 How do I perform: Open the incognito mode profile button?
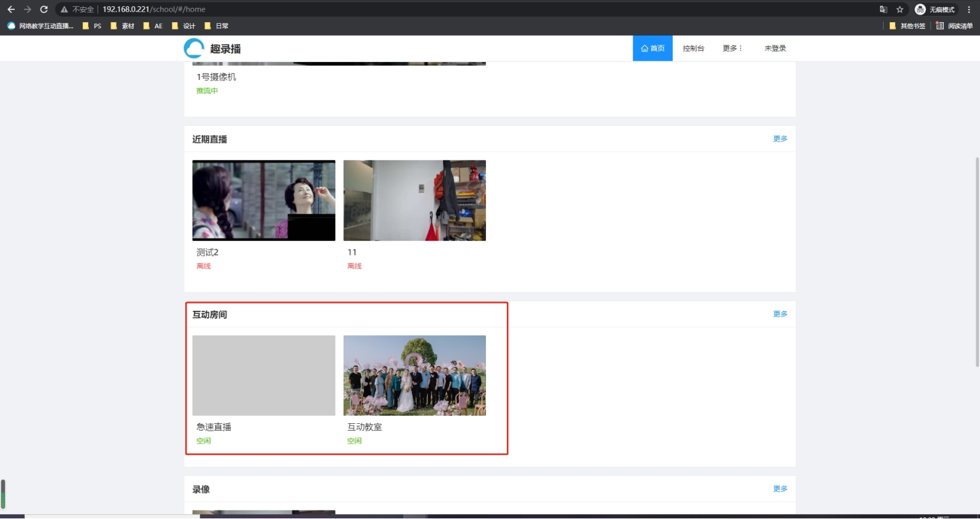(x=935, y=9)
